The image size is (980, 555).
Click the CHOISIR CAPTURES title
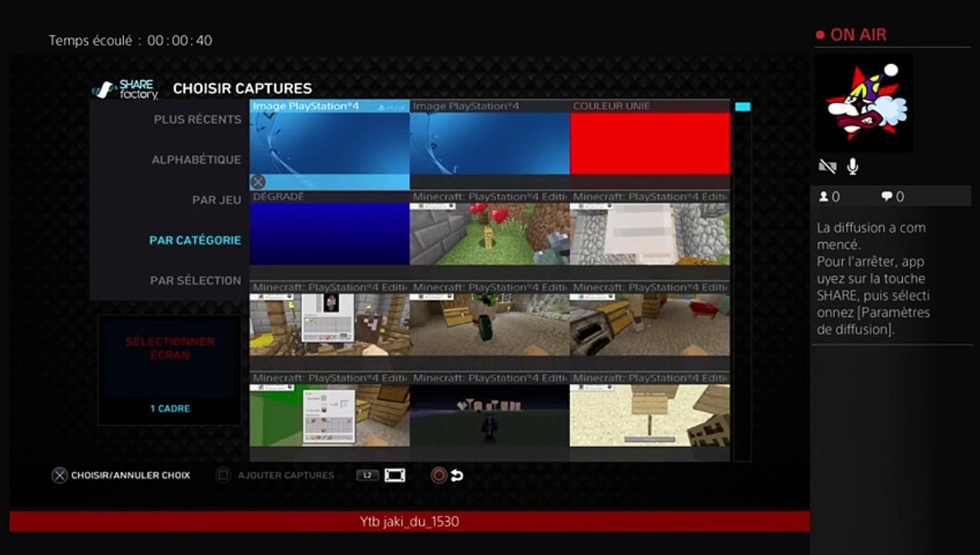coord(243,89)
